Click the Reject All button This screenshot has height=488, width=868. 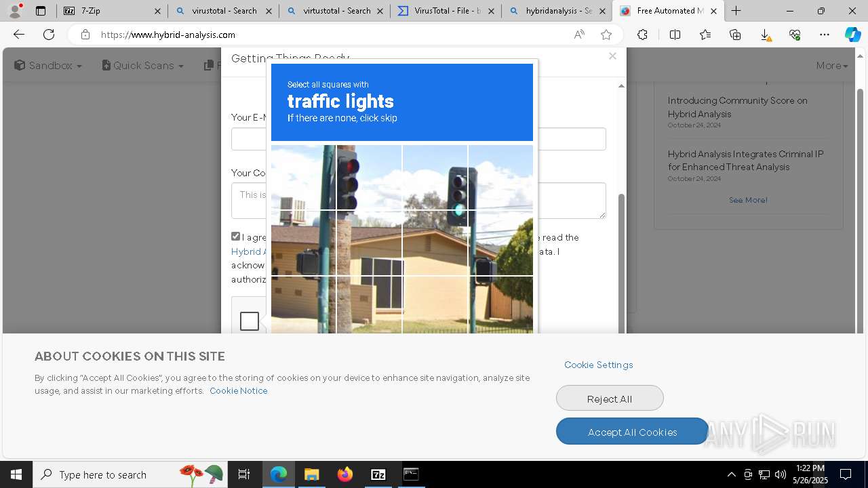click(610, 399)
